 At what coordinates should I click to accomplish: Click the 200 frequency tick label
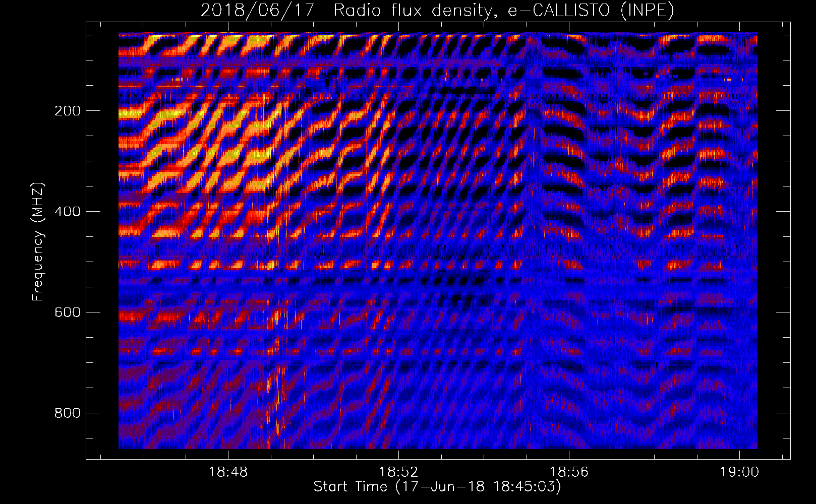[68, 111]
